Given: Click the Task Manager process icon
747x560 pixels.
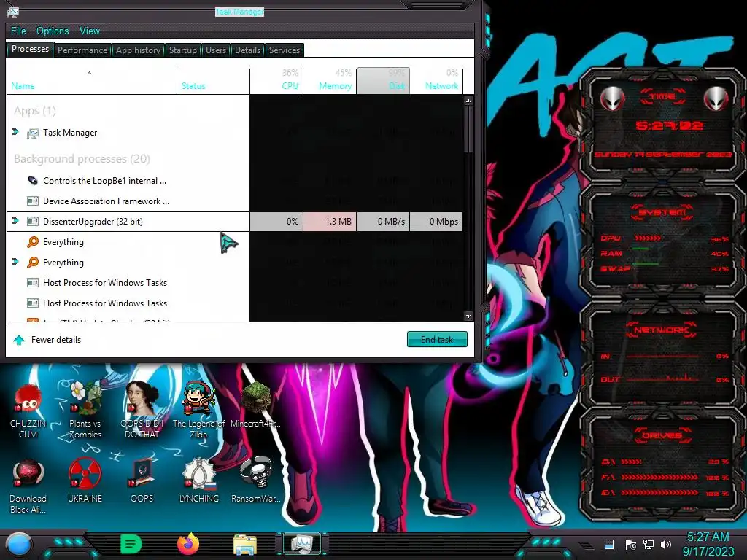Looking at the screenshot, I should pyautogui.click(x=33, y=133).
